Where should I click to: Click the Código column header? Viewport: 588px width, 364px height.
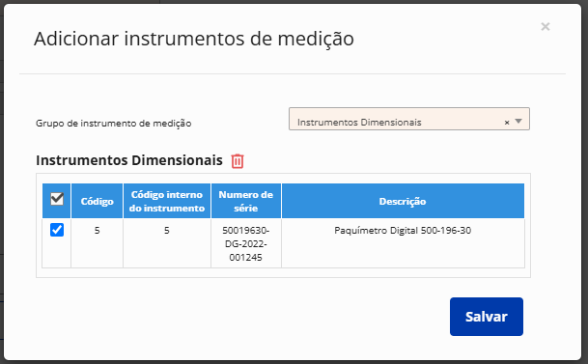(x=98, y=201)
